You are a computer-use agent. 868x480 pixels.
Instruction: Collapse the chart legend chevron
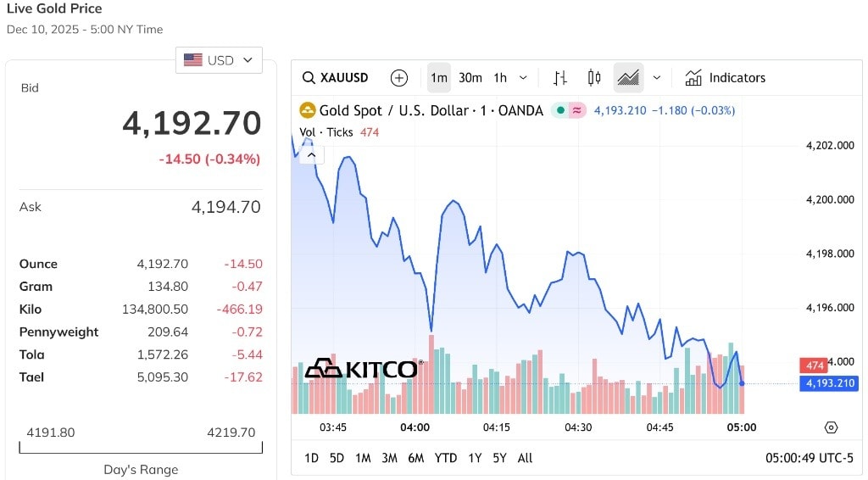pos(311,154)
